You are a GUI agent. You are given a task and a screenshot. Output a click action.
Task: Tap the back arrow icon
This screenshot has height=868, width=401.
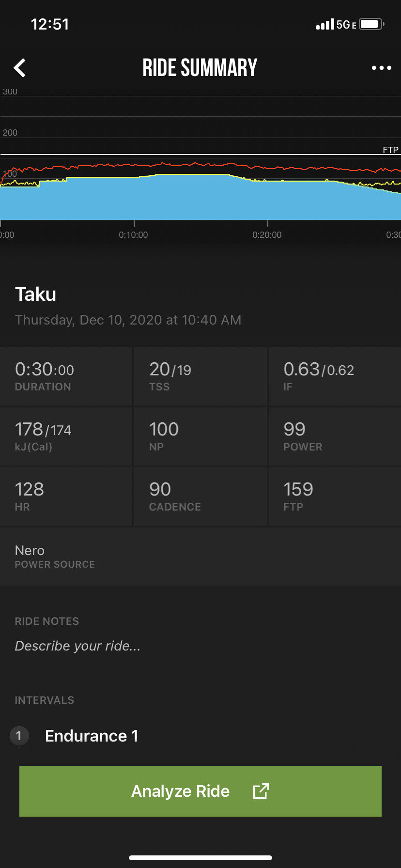tap(20, 68)
